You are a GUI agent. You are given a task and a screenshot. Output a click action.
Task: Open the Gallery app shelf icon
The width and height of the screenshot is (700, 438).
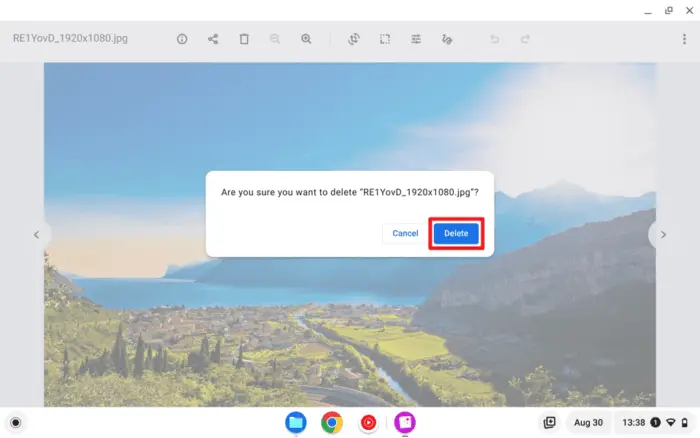point(405,422)
